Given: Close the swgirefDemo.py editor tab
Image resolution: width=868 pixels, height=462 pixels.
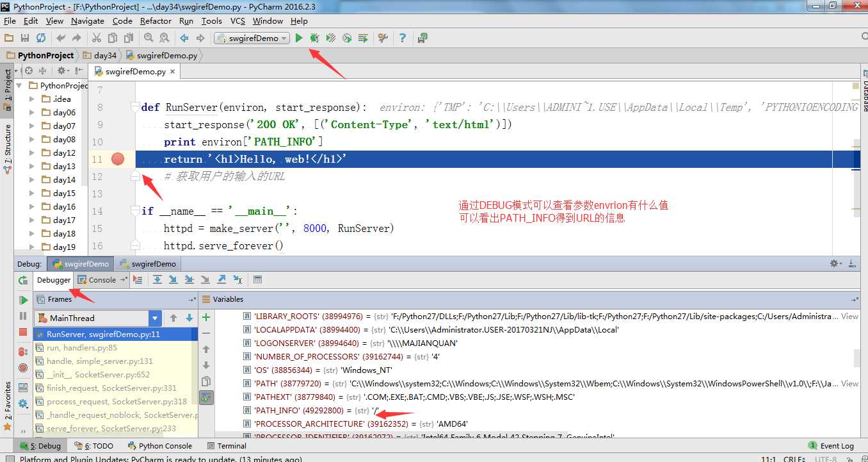Looking at the screenshot, I should click(x=172, y=72).
